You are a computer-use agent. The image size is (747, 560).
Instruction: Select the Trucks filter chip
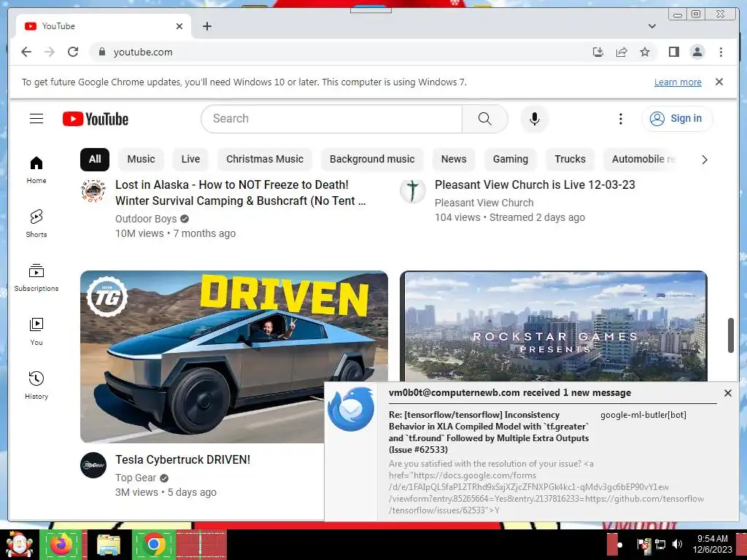570,159
